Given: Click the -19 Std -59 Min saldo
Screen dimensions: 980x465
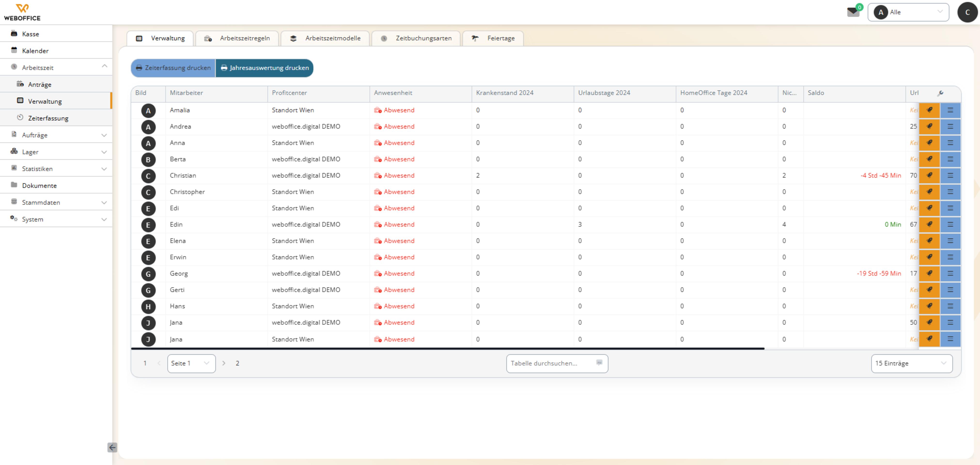Looking at the screenshot, I should 879,274.
